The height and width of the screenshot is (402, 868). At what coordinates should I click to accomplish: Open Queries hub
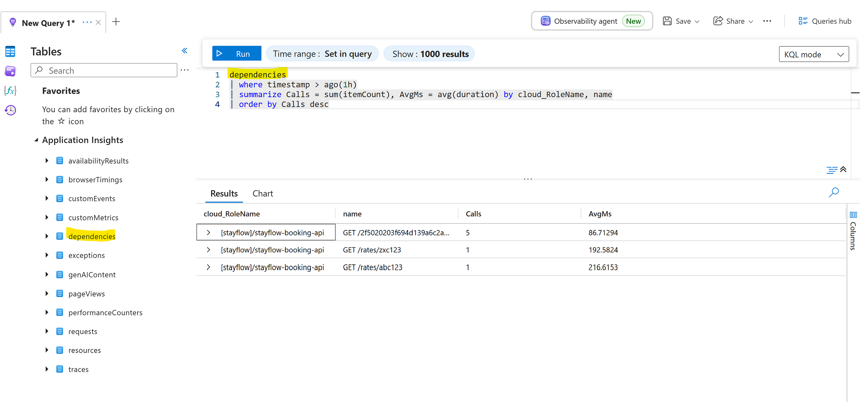825,21
